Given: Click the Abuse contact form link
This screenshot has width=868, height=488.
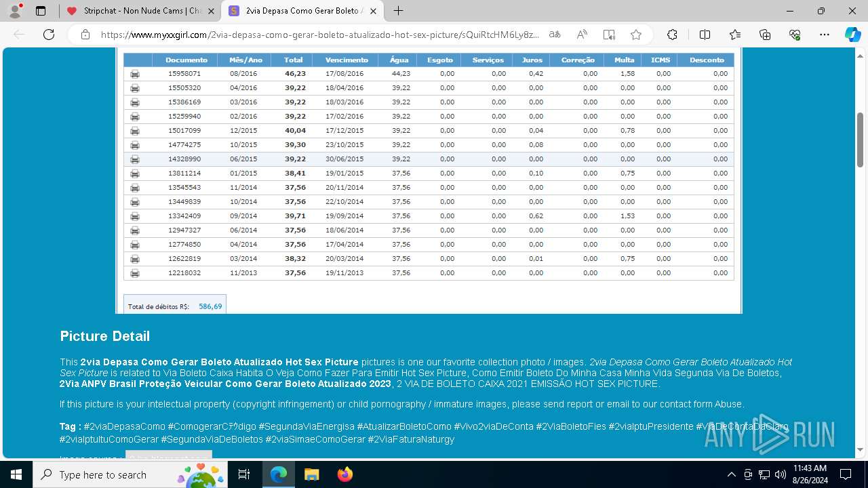Looking at the screenshot, I should coord(729,404).
